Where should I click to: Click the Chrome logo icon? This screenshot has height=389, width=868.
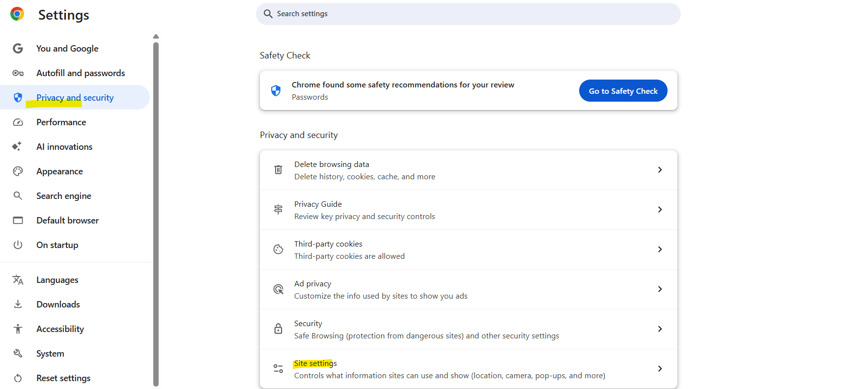(x=17, y=14)
